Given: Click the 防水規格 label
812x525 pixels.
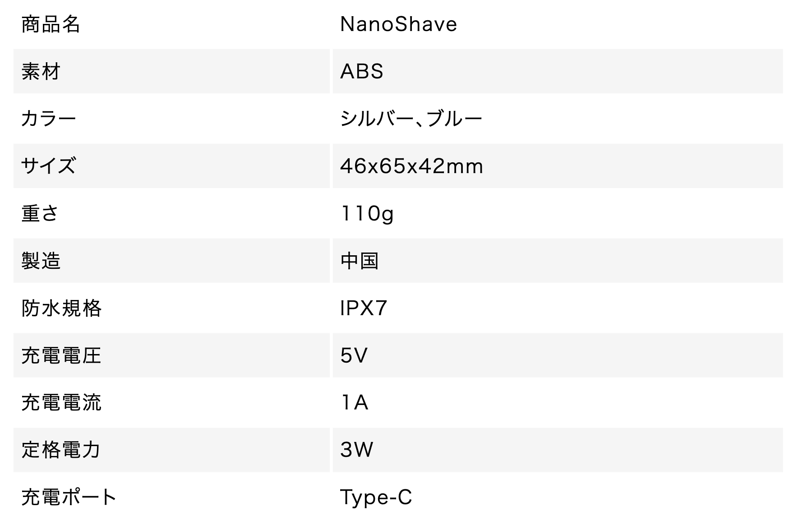Looking at the screenshot, I should click(61, 308).
